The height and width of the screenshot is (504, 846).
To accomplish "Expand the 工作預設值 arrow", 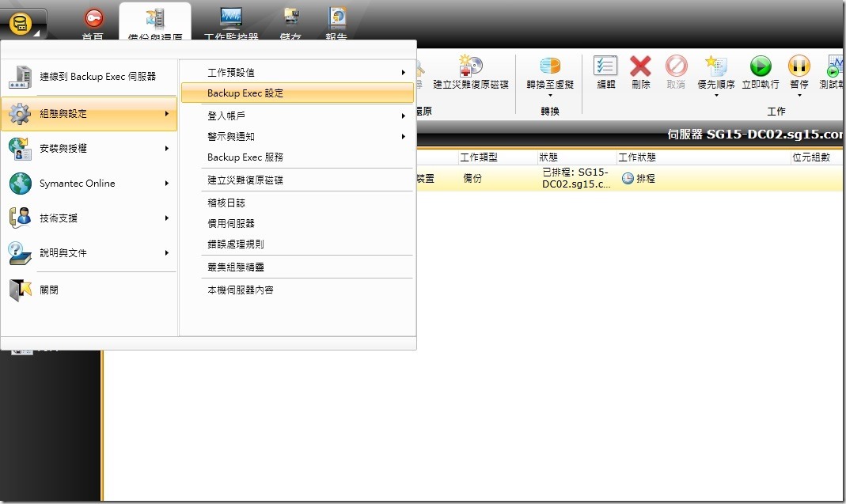I will [403, 72].
